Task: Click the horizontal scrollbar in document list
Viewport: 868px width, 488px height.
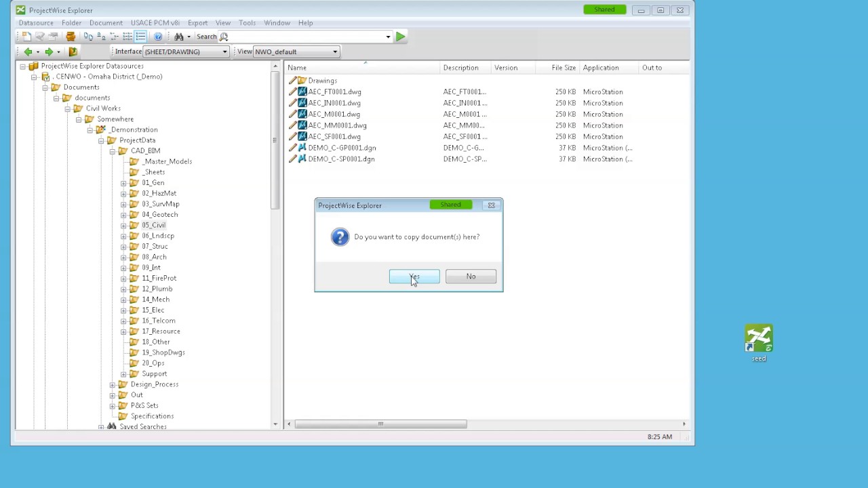Action: click(380, 424)
